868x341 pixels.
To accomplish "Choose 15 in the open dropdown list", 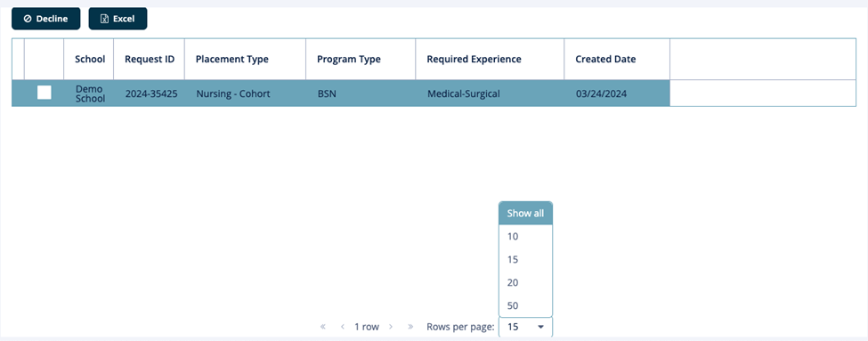I will tap(525, 260).
